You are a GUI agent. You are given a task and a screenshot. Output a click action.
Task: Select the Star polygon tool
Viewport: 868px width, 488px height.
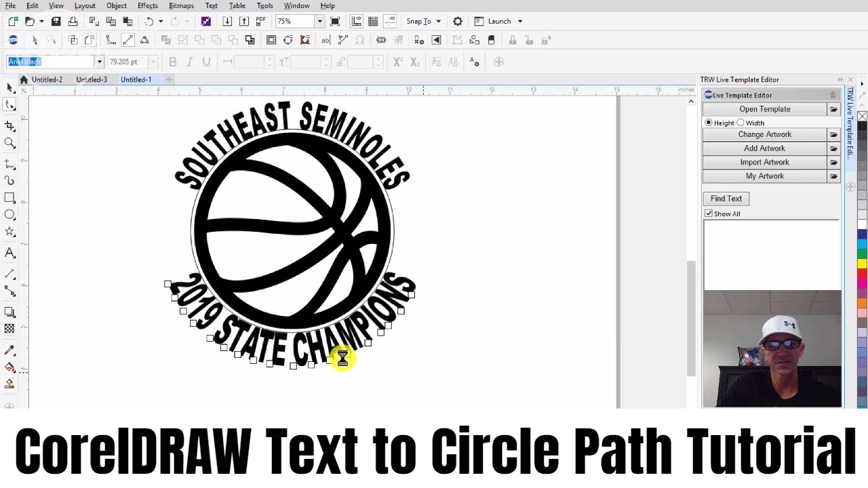[x=9, y=231]
